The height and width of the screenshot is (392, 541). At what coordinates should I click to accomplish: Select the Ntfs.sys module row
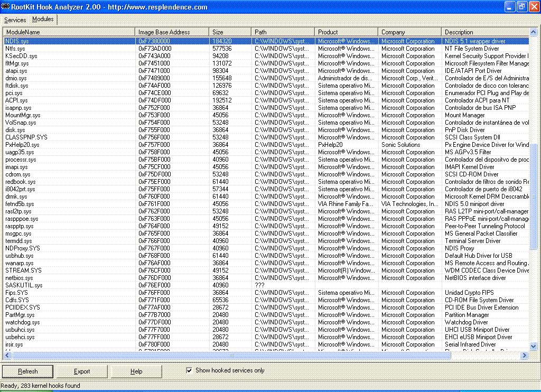266,49
